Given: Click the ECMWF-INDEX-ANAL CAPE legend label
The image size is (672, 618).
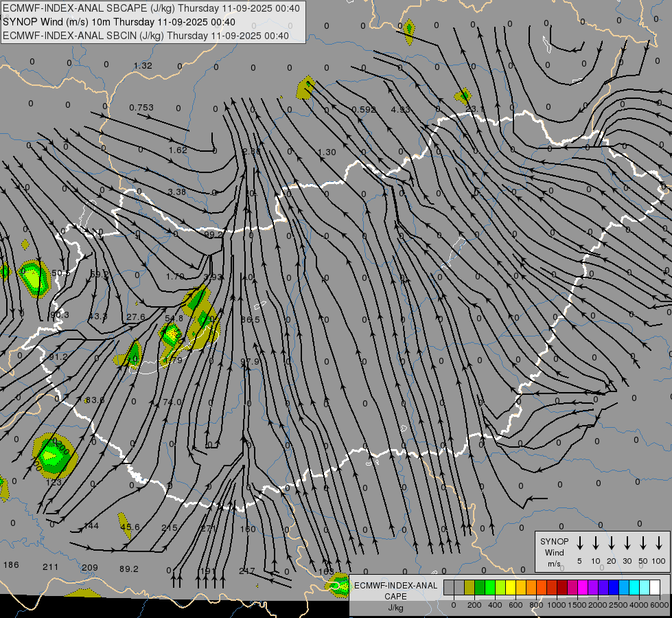Looking at the screenshot, I should pos(395,596).
